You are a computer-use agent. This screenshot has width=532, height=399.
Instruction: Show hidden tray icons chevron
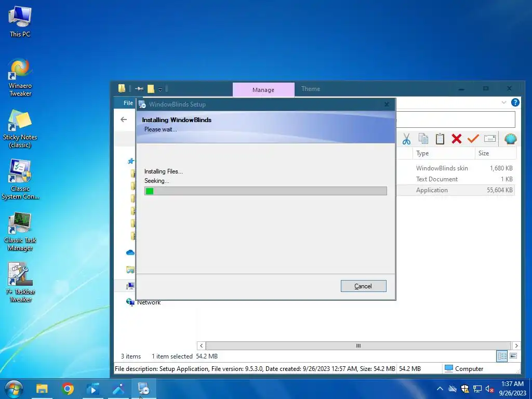tap(440, 389)
